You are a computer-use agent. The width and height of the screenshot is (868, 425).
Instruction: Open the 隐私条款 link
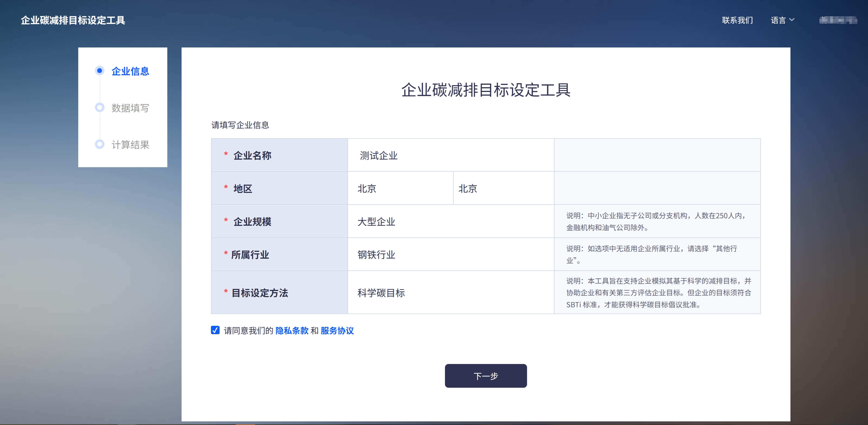[292, 330]
